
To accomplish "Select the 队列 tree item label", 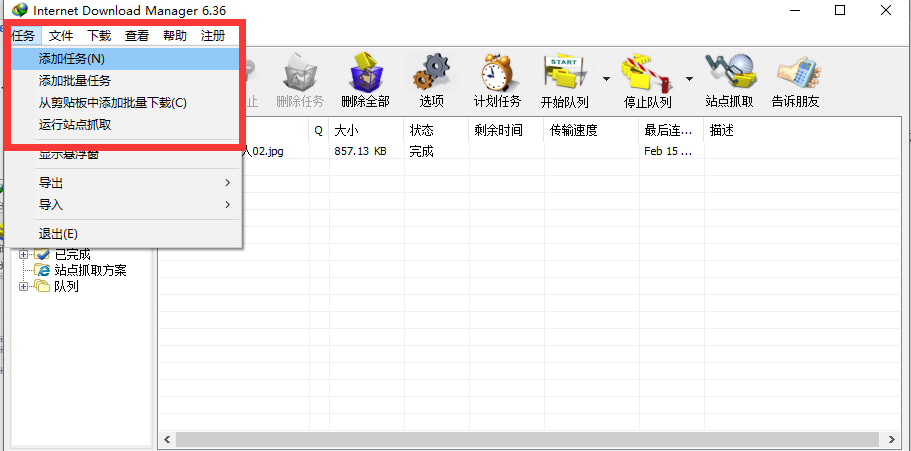I will (x=66, y=286).
